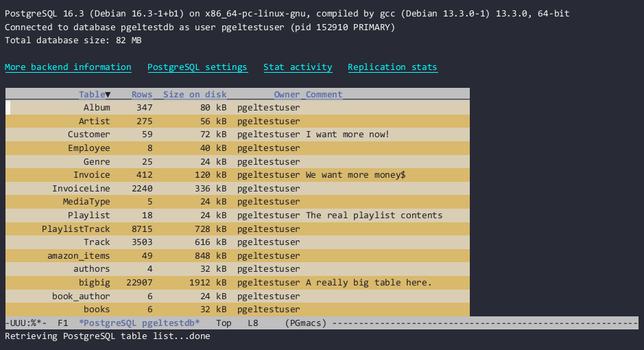
Task: Select the books table name
Action: (x=97, y=310)
